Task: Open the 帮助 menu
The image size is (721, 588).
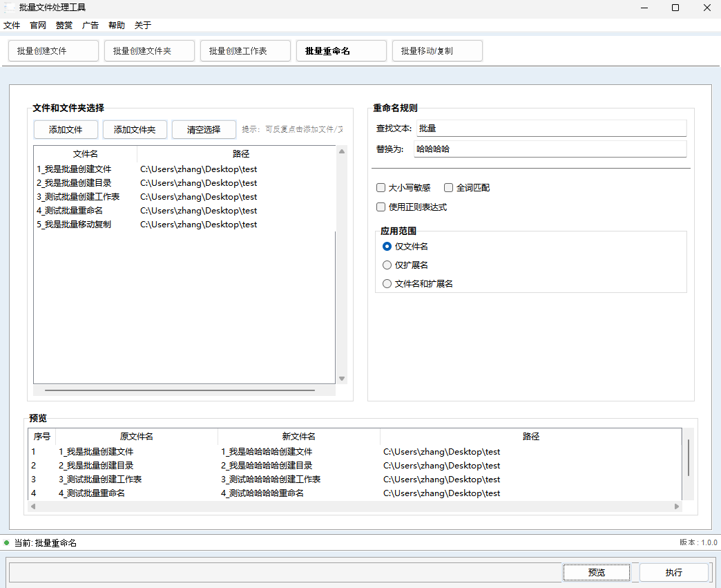Action: 117,26
